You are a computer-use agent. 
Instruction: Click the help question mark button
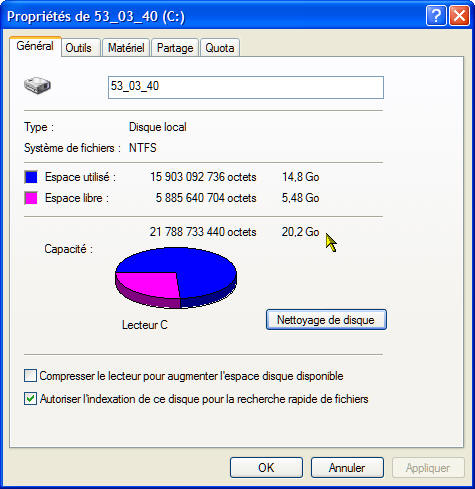click(x=436, y=15)
